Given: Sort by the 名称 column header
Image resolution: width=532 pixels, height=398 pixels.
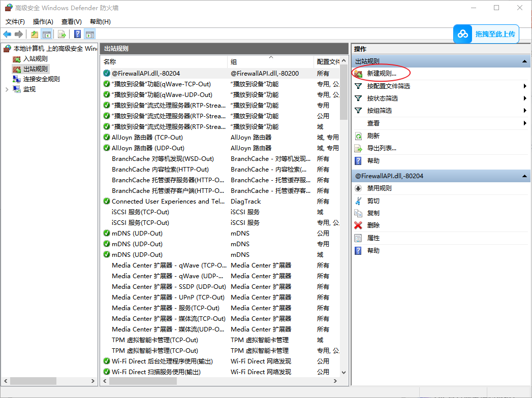Looking at the screenshot, I should [x=164, y=62].
